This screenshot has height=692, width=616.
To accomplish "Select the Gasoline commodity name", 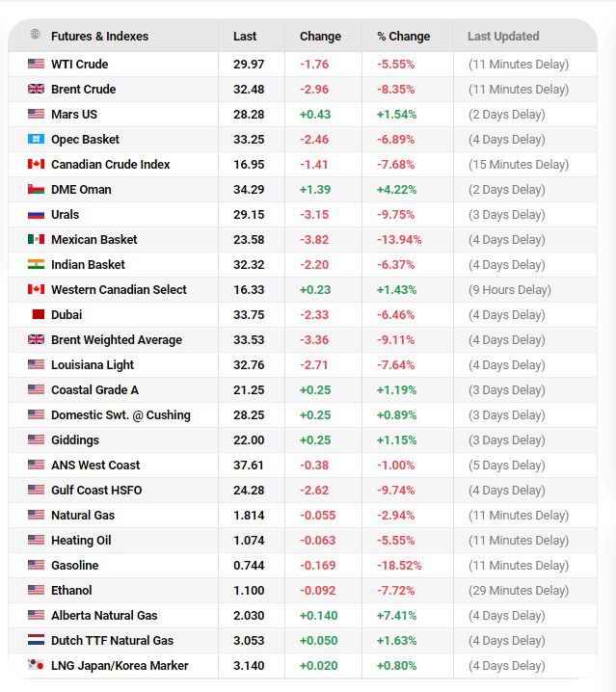I will point(74,566).
